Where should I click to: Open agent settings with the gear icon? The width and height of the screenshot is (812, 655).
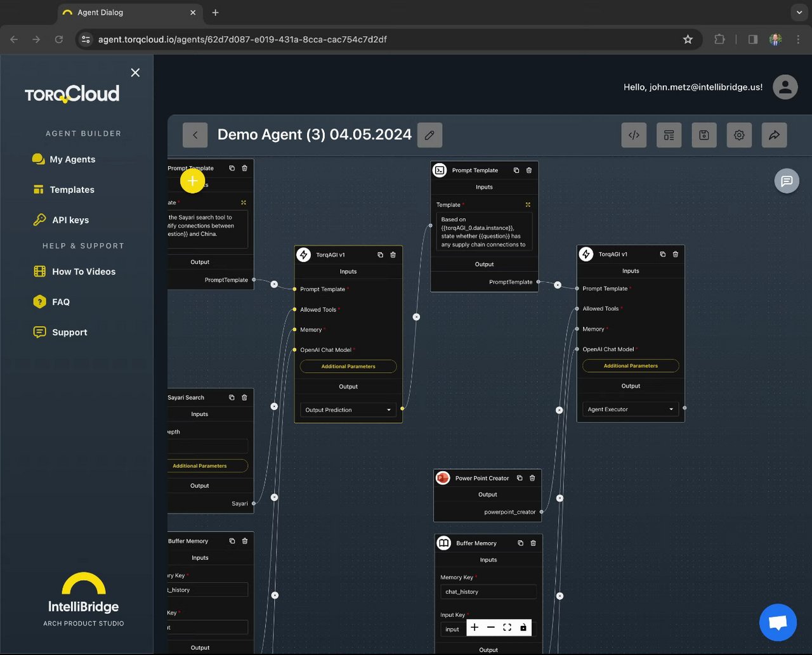point(739,135)
